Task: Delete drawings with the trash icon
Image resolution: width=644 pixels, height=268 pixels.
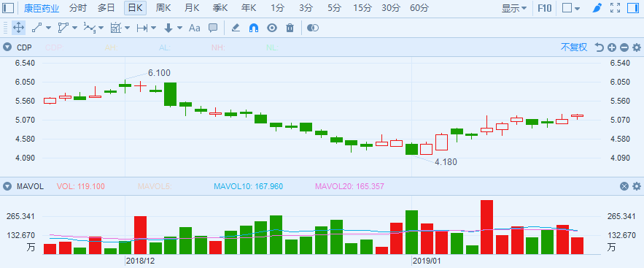Action: click(290, 28)
